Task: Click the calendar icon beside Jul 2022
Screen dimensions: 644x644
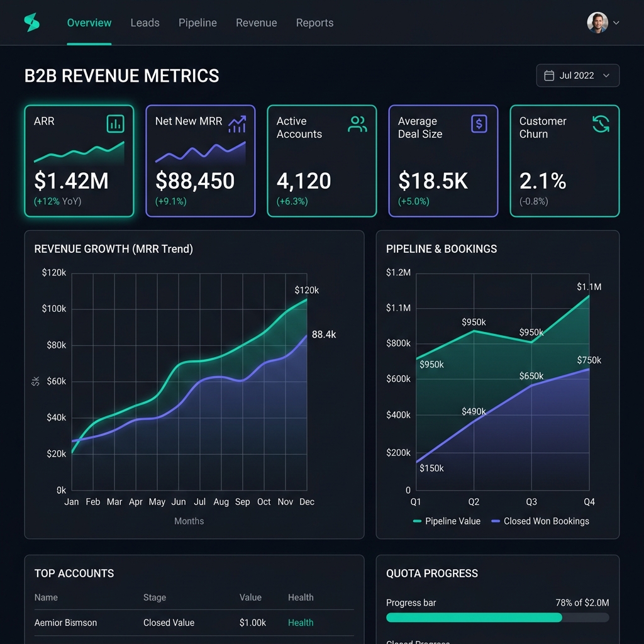Action: click(x=548, y=75)
